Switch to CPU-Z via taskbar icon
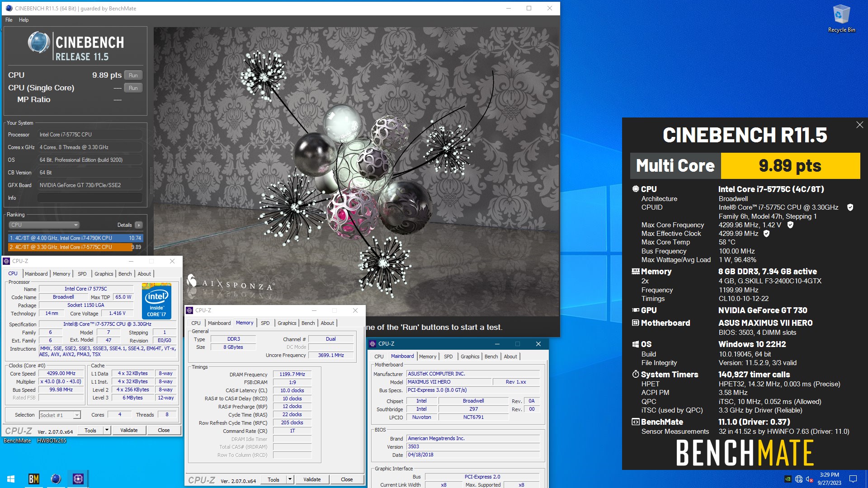The image size is (868, 488). 78,479
